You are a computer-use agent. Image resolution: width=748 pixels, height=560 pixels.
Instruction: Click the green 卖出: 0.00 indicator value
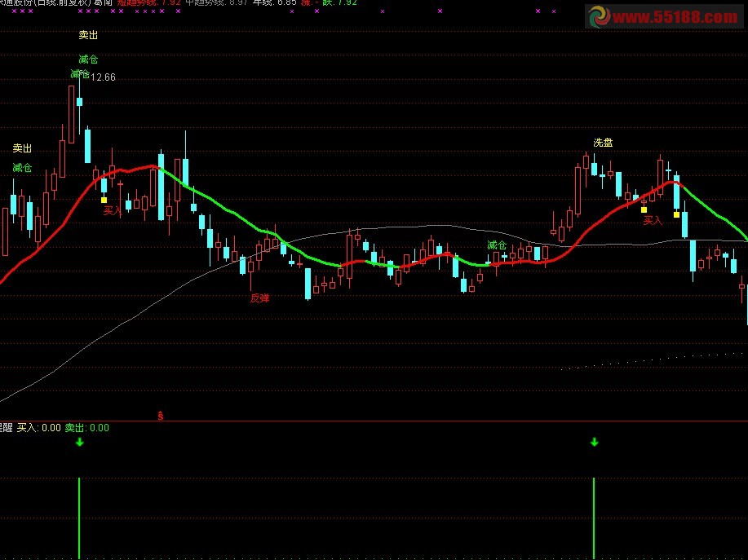pos(87,427)
